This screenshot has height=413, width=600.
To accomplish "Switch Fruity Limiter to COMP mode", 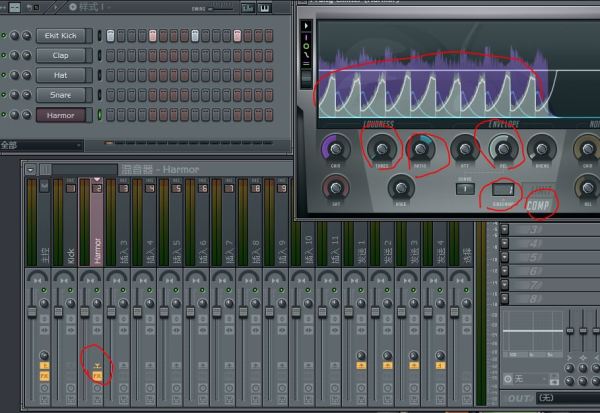I will (x=537, y=206).
